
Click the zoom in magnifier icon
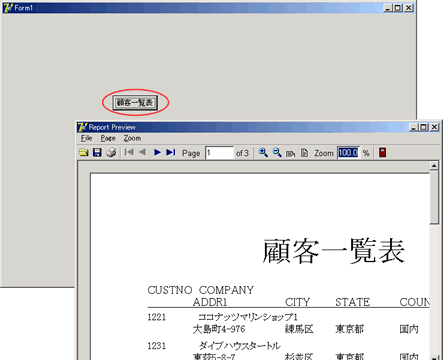click(x=263, y=153)
